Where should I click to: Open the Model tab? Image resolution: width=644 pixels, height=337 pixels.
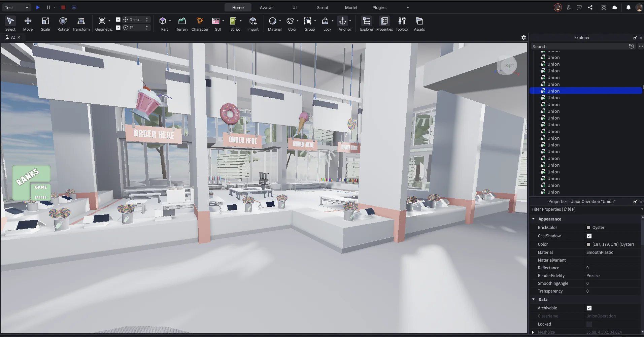[x=351, y=7]
